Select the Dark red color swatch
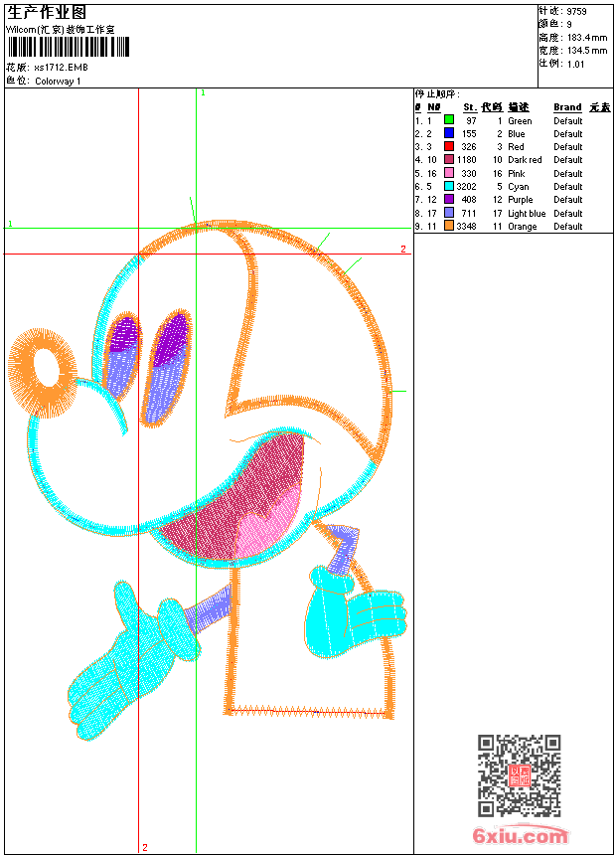The width and height of the screenshot is (616, 855). [x=449, y=159]
